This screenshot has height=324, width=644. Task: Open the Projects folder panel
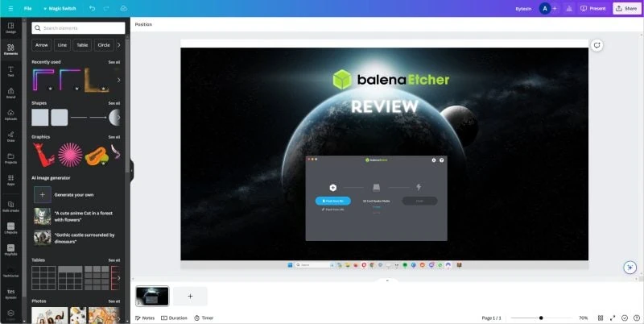(10, 159)
